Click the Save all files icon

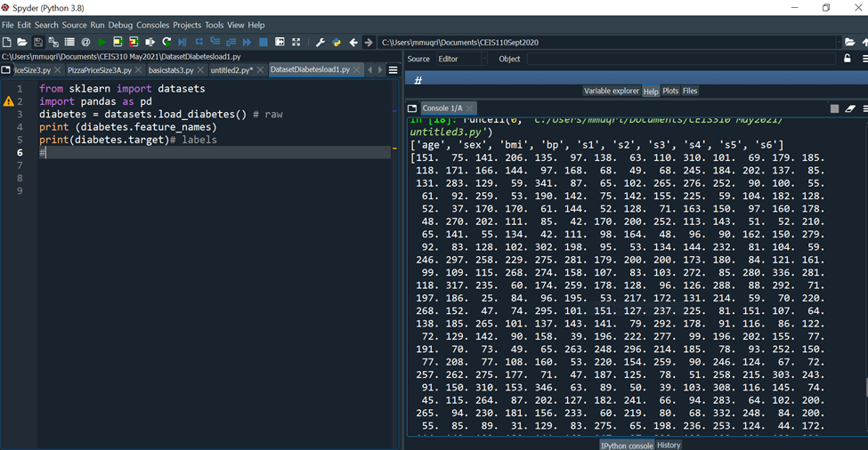click(x=53, y=42)
